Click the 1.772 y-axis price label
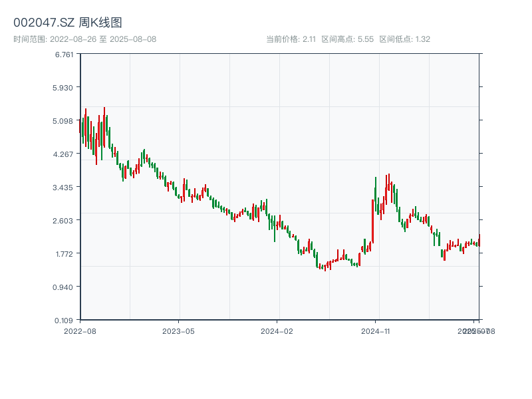The image size is (532, 399). (x=65, y=253)
